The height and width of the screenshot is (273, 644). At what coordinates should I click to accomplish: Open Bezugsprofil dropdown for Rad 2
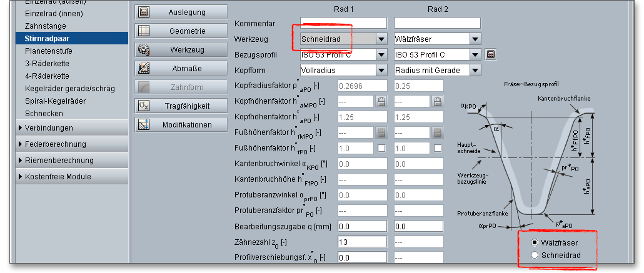click(x=475, y=54)
